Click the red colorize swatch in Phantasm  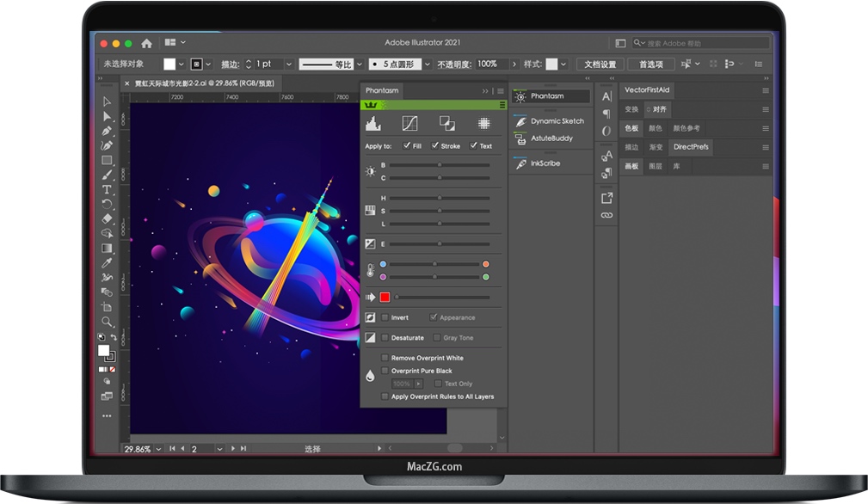(385, 298)
